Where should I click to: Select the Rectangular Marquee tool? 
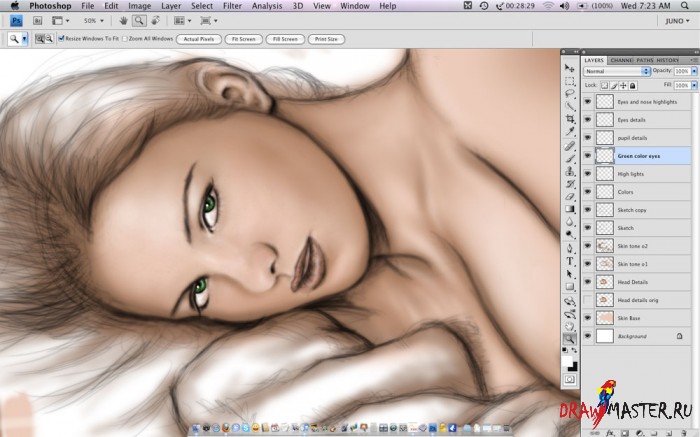click(569, 81)
